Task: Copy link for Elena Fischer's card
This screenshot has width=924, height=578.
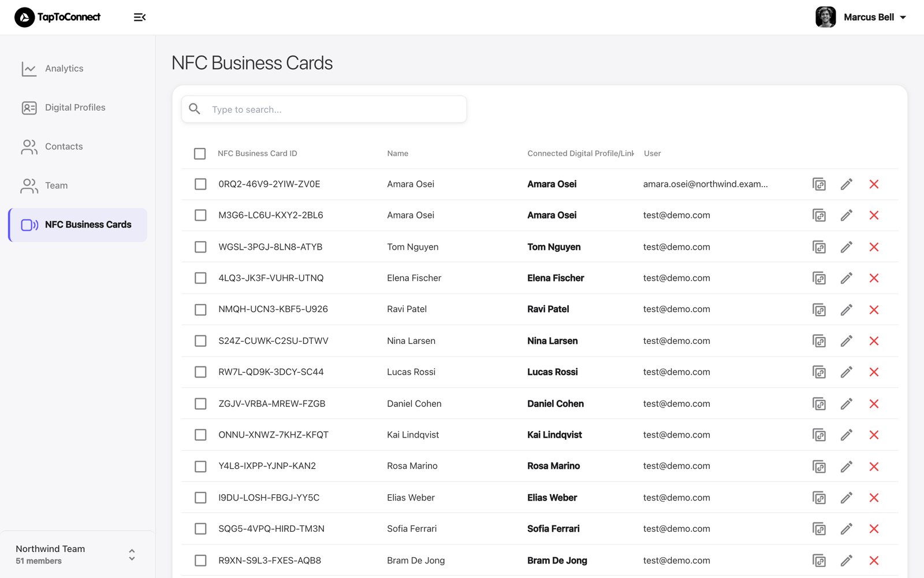Action: point(819,278)
